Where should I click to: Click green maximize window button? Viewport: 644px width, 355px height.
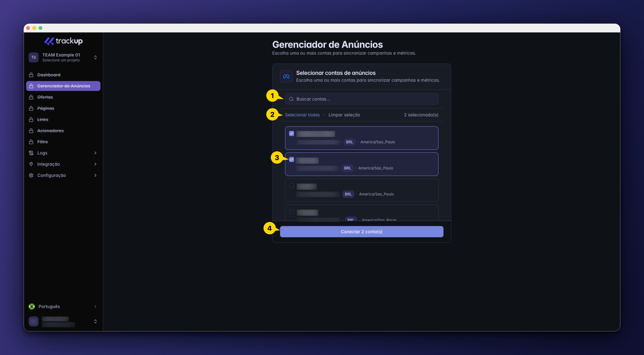[x=41, y=28]
